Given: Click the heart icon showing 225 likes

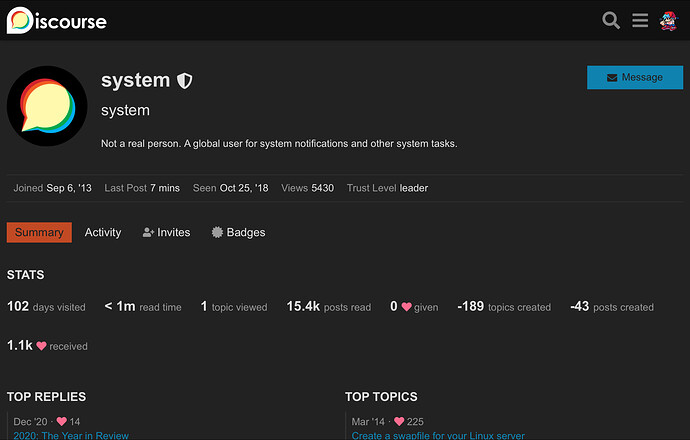Looking at the screenshot, I should (x=399, y=422).
